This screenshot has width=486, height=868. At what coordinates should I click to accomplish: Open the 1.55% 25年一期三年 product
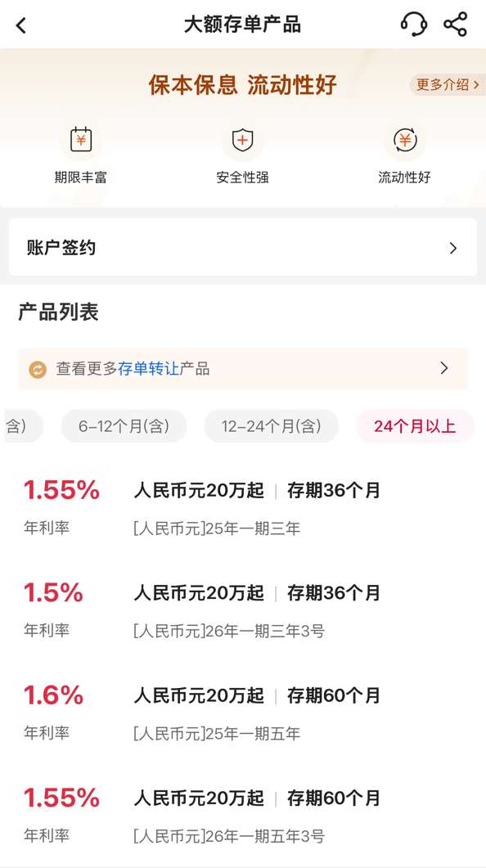click(x=243, y=509)
